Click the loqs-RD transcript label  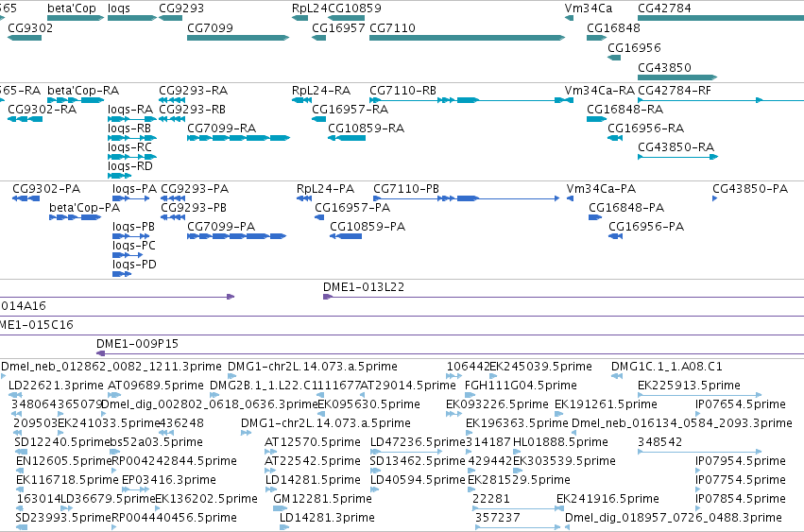(130, 166)
